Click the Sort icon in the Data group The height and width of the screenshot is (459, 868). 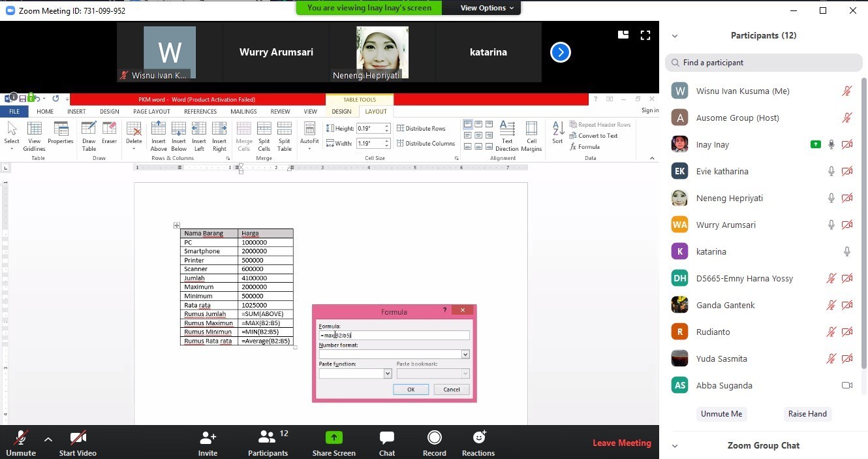(557, 134)
